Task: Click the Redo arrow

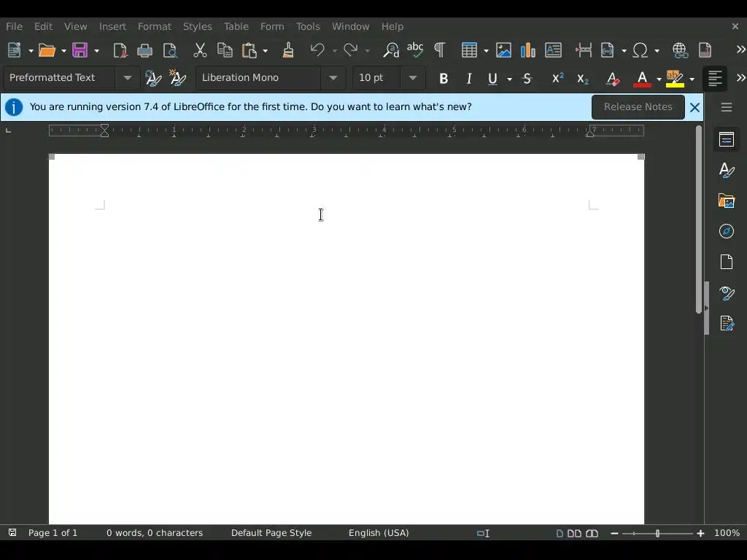Action: [351, 50]
